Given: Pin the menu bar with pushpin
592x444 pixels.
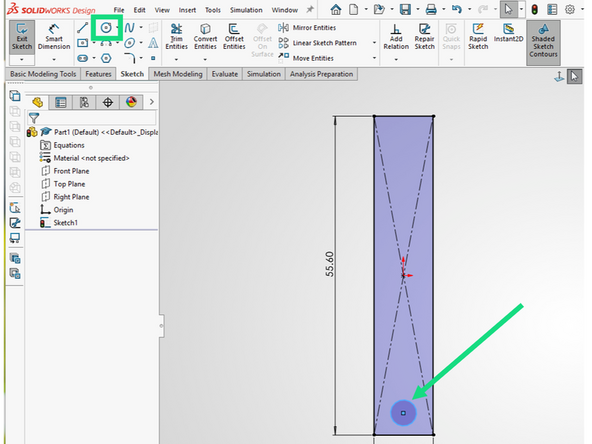Looking at the screenshot, I should 310,9.
